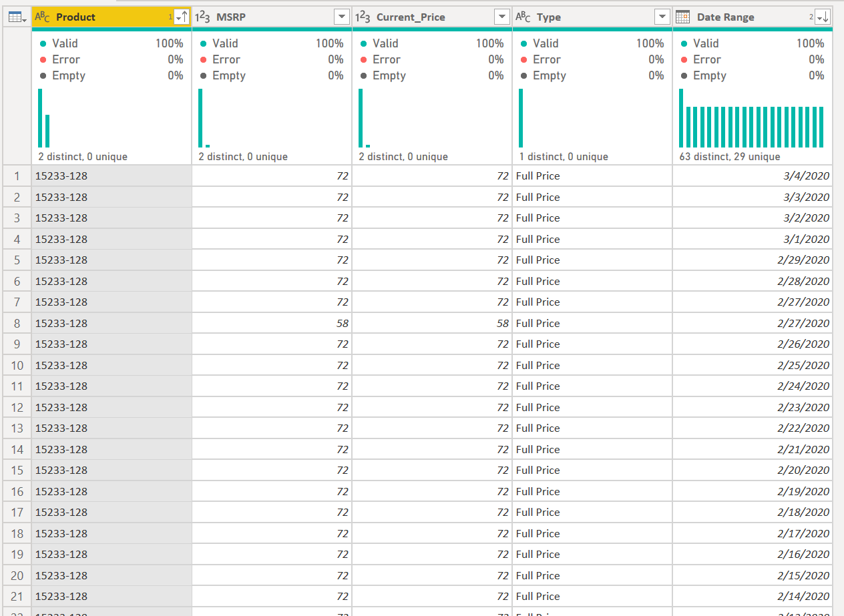The width and height of the screenshot is (844, 616).
Task: Click Full Price cell in row 17
Action: tap(592, 513)
